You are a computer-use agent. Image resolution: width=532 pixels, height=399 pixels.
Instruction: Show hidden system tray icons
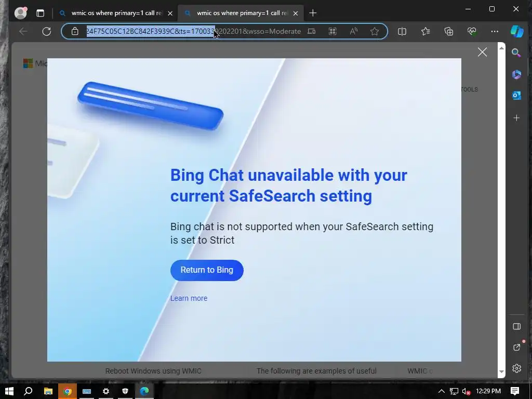click(442, 391)
